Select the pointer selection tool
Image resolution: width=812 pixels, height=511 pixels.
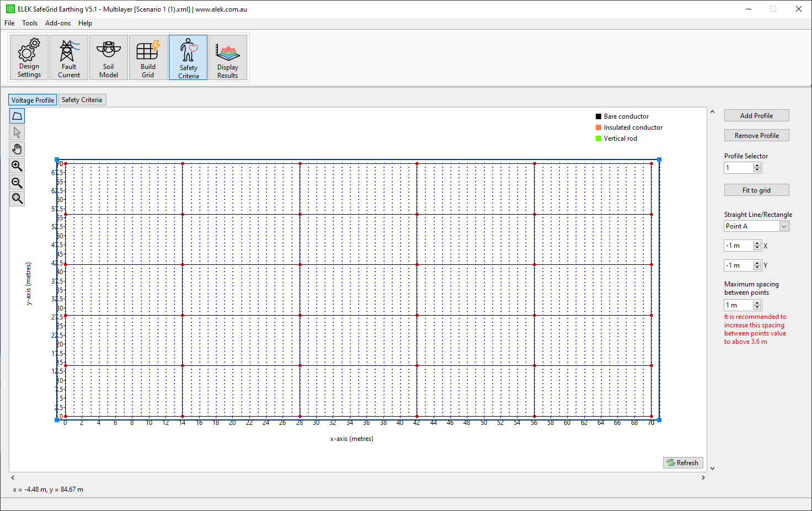point(17,132)
